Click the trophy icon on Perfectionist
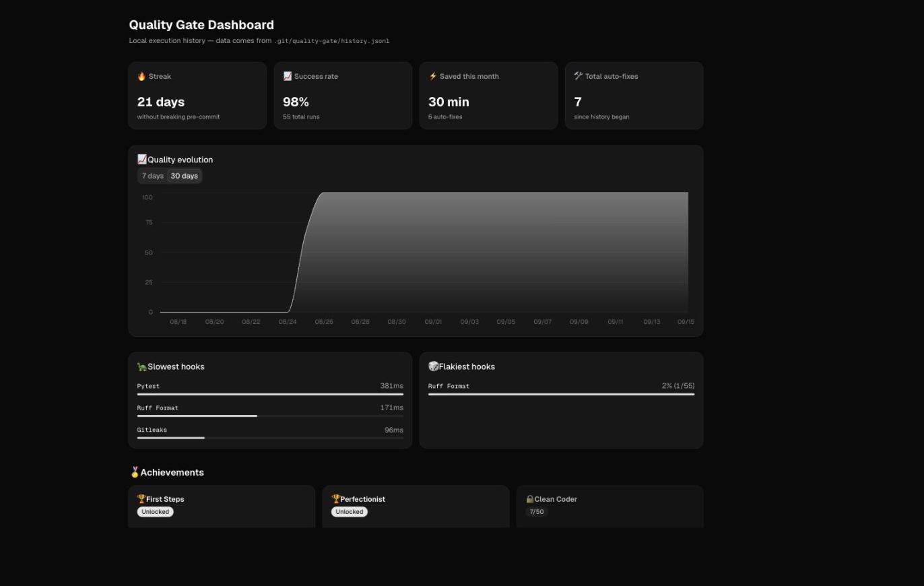This screenshot has width=924, height=586. tap(335, 499)
